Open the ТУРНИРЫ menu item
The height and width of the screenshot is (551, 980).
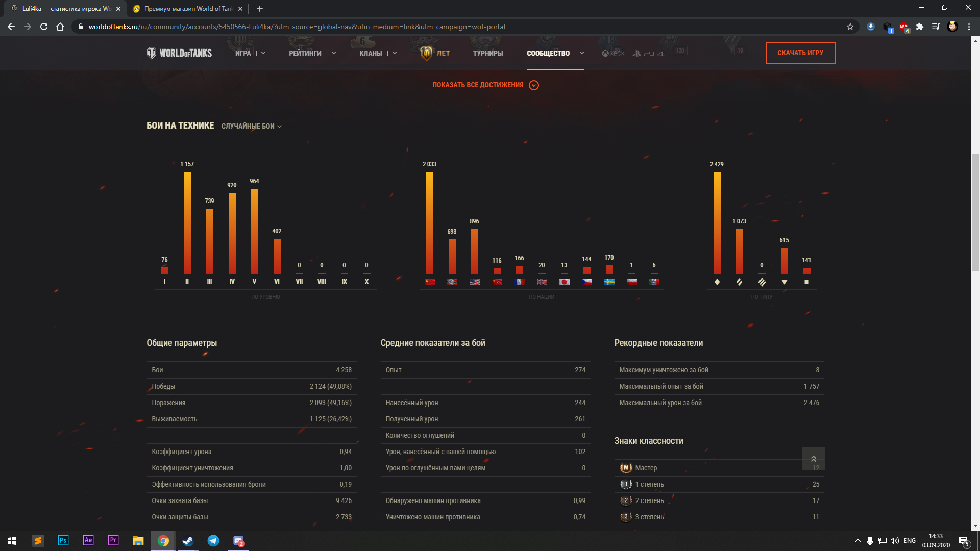488,53
